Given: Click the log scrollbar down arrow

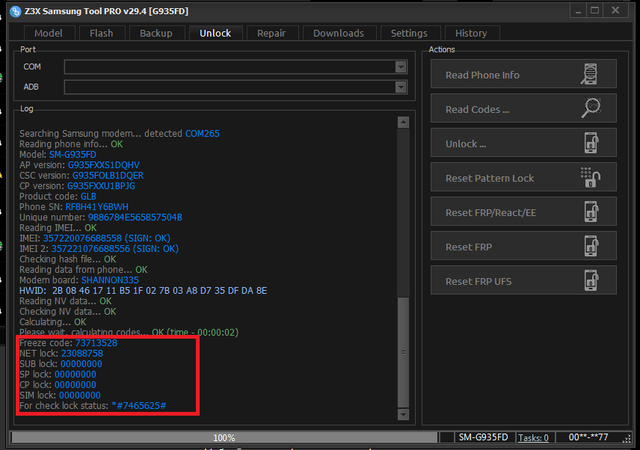Looking at the screenshot, I should [x=403, y=414].
